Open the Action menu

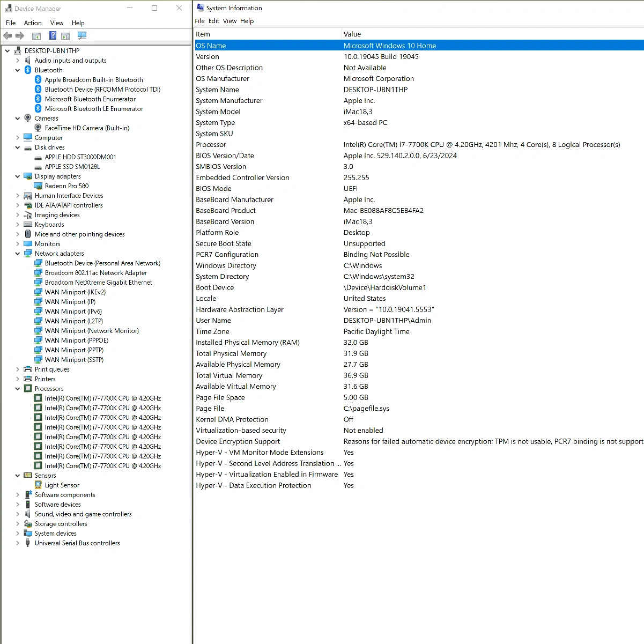point(33,23)
